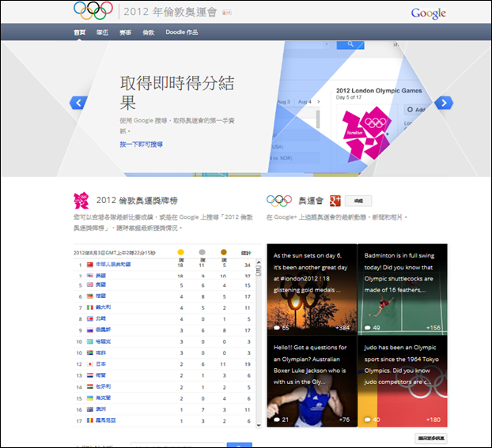Click the China flag in the medal table
Viewport: 492px width, 448px height.
(x=90, y=264)
